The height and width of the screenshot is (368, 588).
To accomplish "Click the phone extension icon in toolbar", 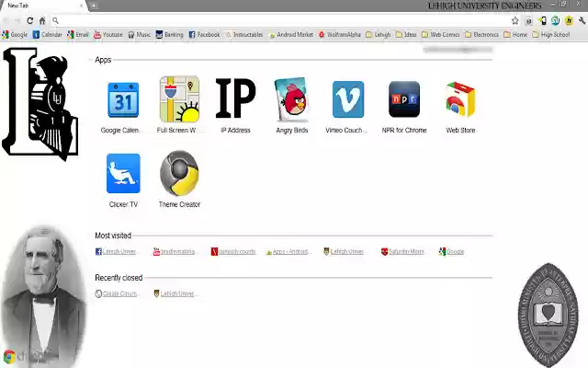I will 542,20.
